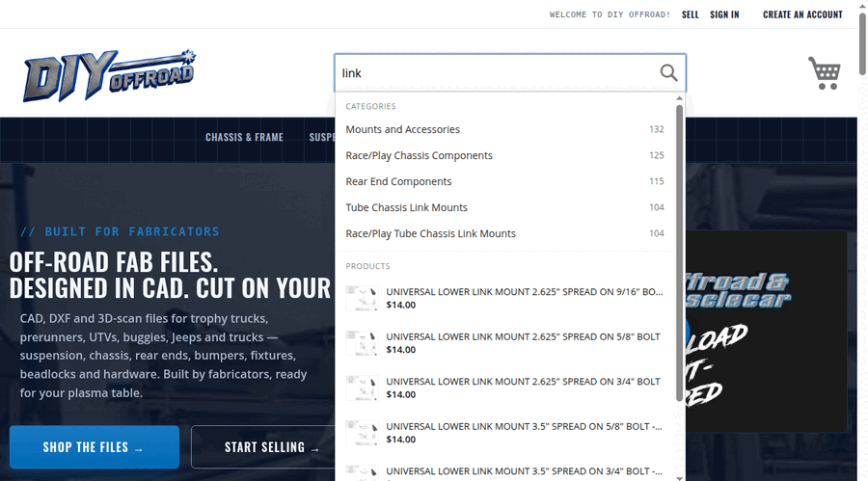Open Chassis & Frame nav menu

point(244,137)
